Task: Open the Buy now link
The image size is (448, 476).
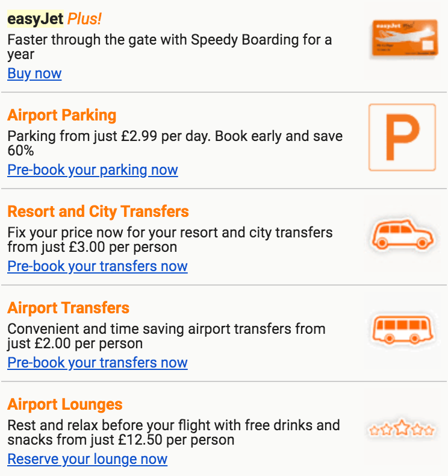Action: point(34,74)
